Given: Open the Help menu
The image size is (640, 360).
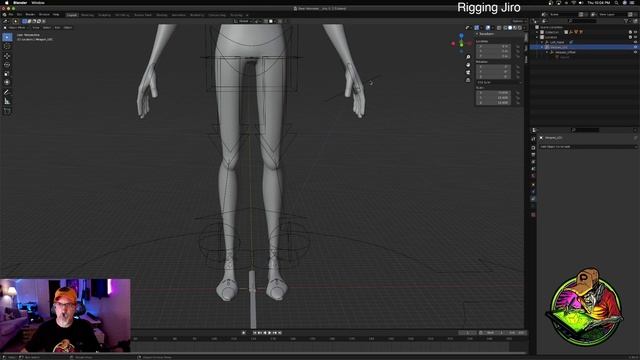Looking at the screenshot, I should tap(56, 15).
